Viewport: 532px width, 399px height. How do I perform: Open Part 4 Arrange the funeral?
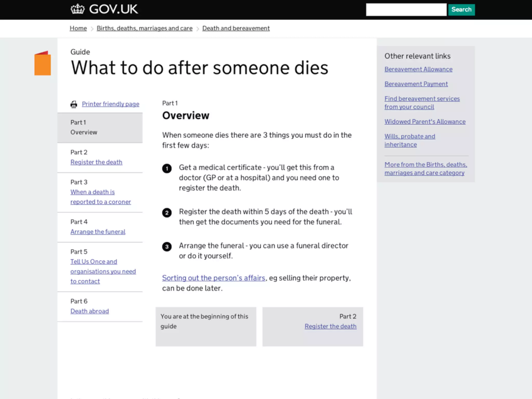coord(98,232)
